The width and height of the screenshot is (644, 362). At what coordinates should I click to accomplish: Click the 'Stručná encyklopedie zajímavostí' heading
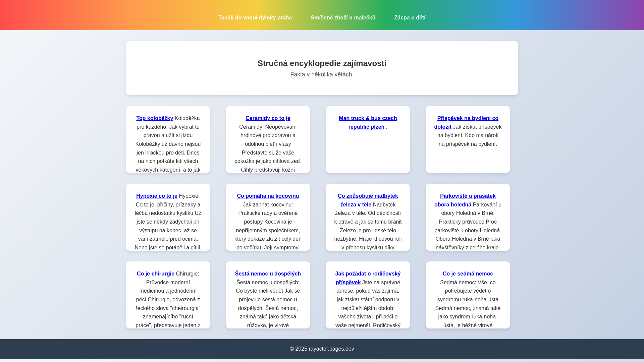pos(322,63)
